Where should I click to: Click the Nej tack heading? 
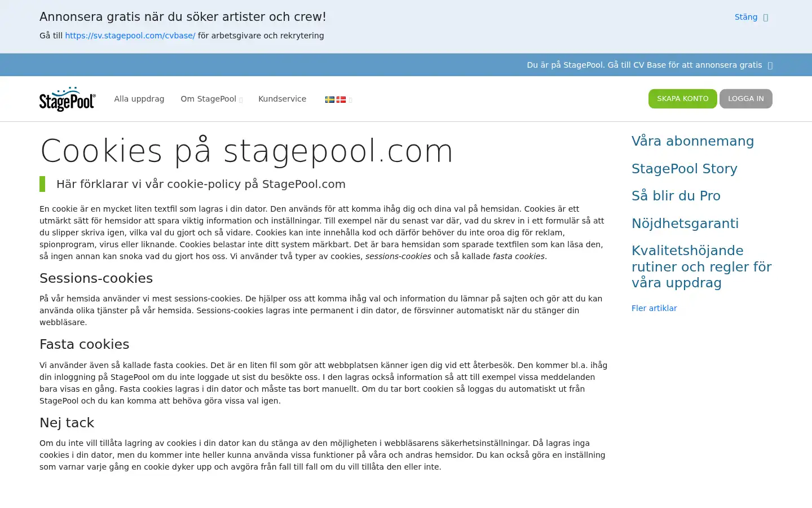click(x=67, y=423)
